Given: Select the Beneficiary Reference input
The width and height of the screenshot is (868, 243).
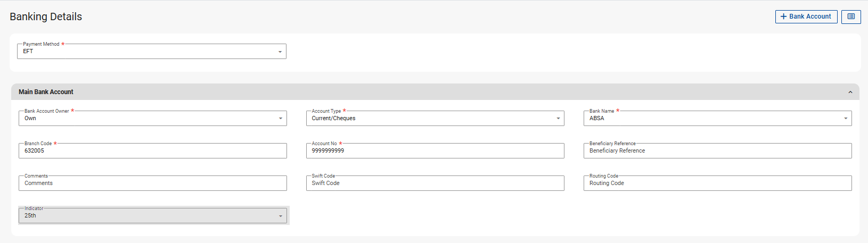Looking at the screenshot, I should point(717,151).
